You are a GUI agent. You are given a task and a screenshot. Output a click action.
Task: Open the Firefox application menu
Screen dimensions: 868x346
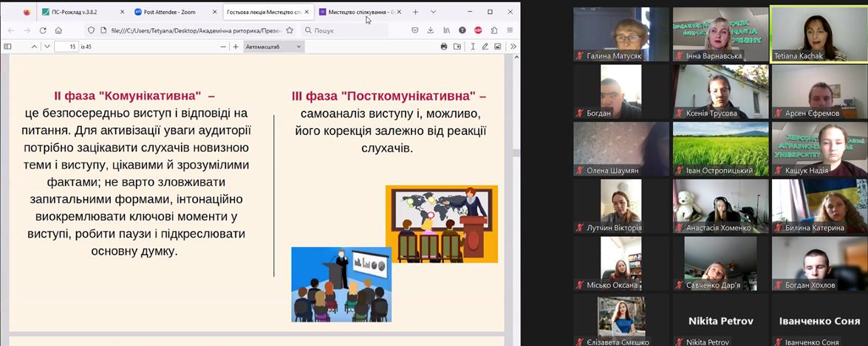coord(511,30)
